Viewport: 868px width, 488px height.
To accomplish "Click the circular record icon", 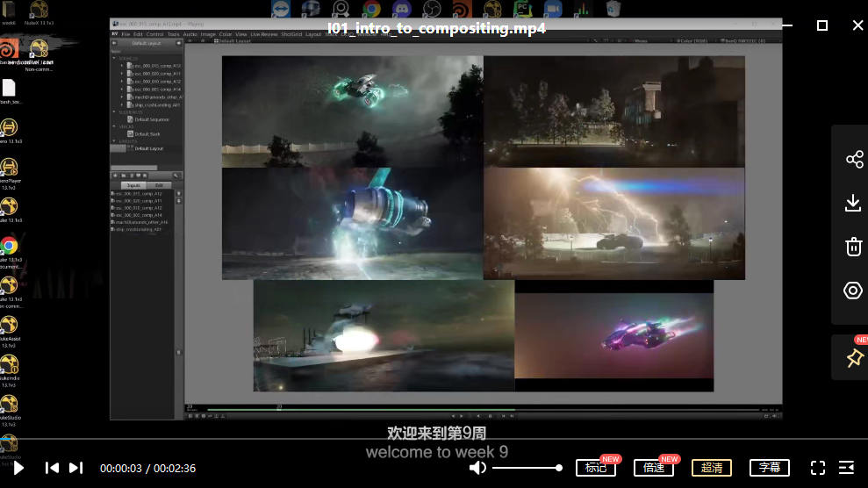I will click(x=853, y=291).
